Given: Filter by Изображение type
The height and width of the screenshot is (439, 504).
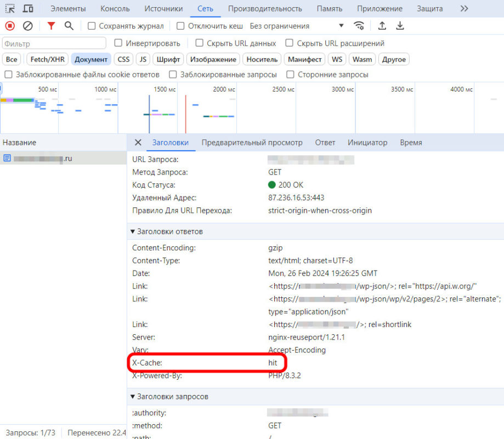Looking at the screenshot, I should (213, 59).
